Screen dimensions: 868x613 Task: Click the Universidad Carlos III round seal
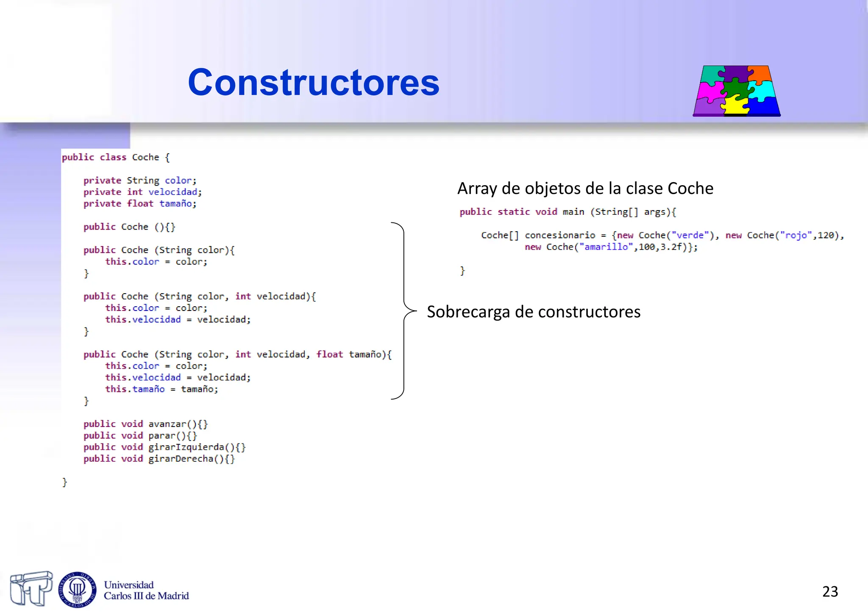(77, 589)
